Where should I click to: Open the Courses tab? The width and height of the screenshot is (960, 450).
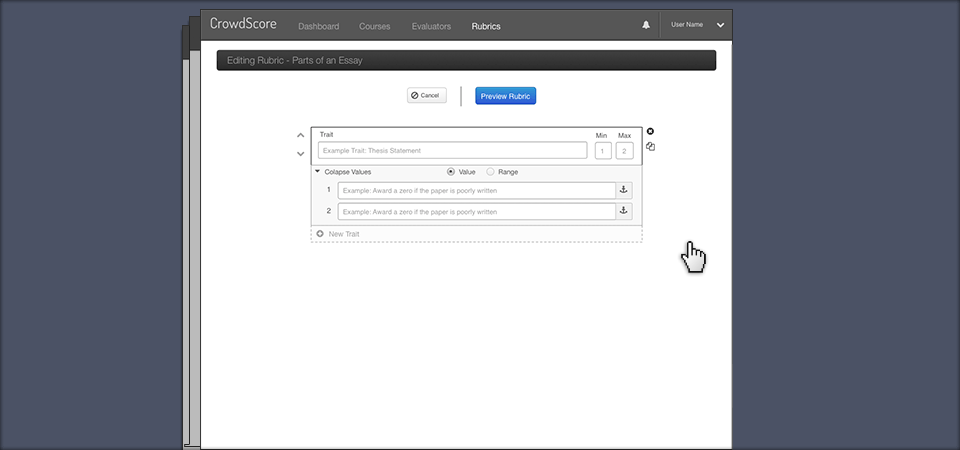(375, 26)
